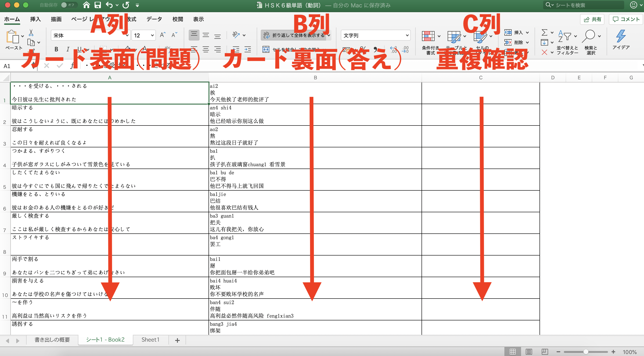
Task: Open the 校閲 ribbon tab
Action: pos(178,19)
